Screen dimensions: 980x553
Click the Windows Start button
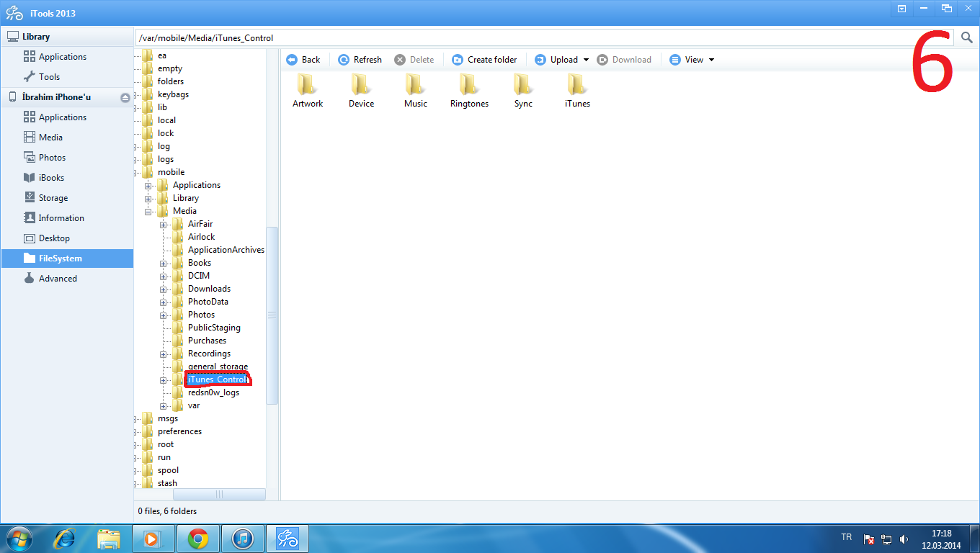pyautogui.click(x=19, y=539)
